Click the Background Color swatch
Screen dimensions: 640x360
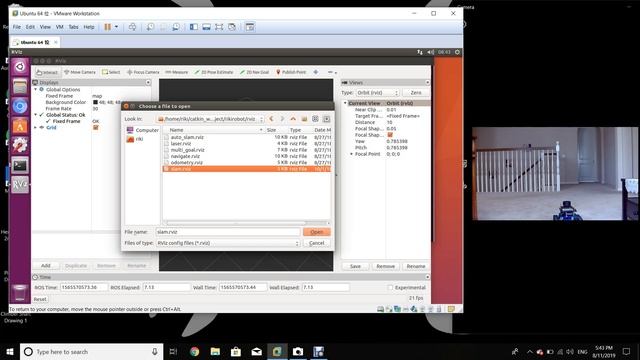(96, 102)
